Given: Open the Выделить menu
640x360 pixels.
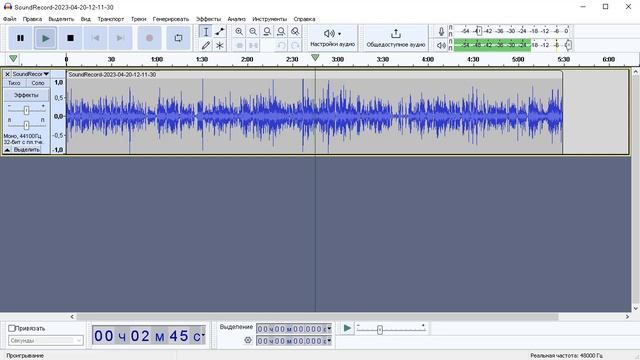Looking at the screenshot, I should tap(61, 19).
